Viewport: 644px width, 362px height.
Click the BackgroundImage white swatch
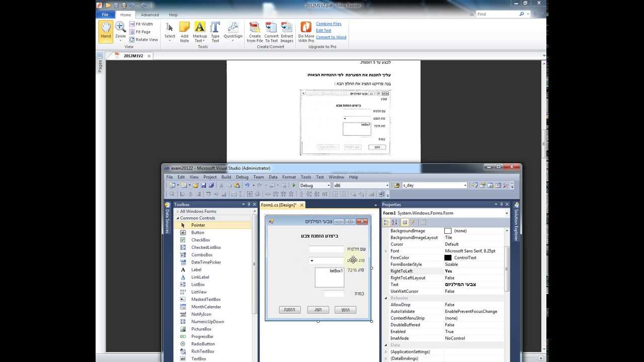[448, 231]
